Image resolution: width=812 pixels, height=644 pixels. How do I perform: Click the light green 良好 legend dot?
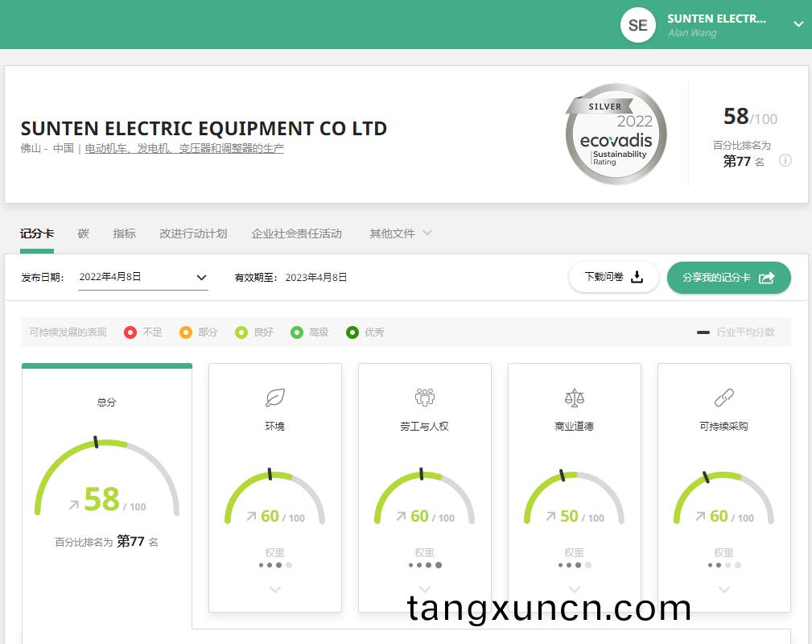(x=241, y=332)
